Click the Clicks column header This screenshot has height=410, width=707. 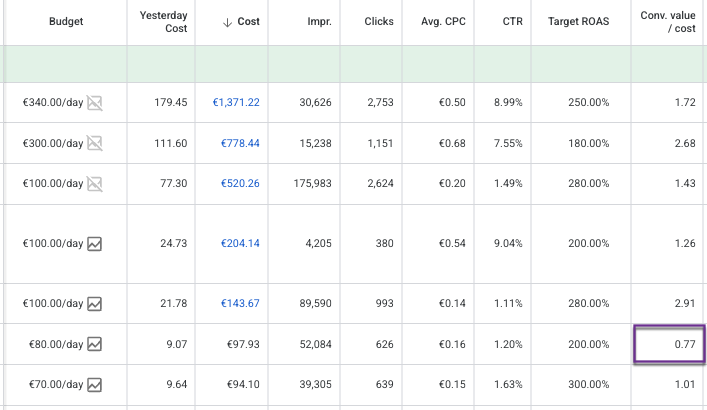378,21
